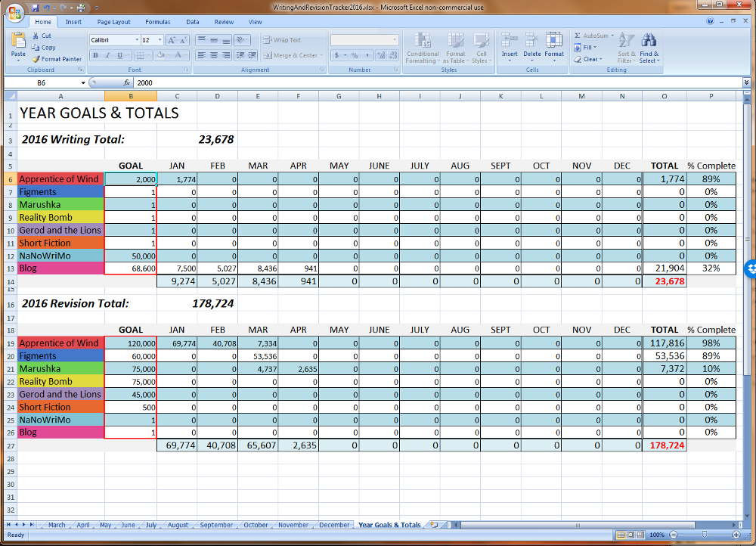Click the Insert Function fx icon
The height and width of the screenshot is (546, 756).
point(127,82)
